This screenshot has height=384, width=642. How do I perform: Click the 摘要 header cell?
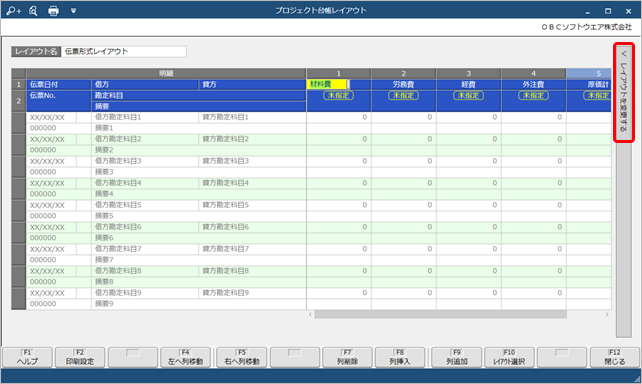[199, 106]
